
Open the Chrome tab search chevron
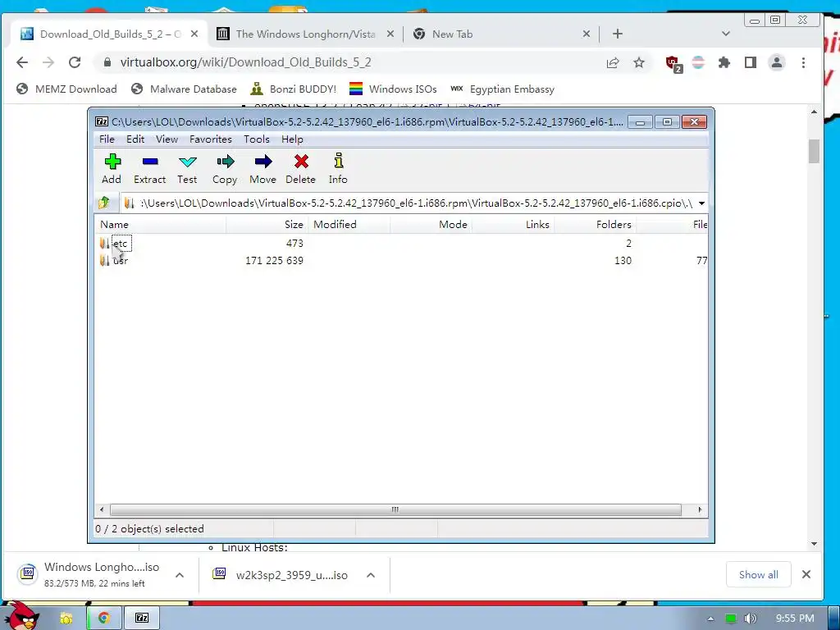pos(726,33)
